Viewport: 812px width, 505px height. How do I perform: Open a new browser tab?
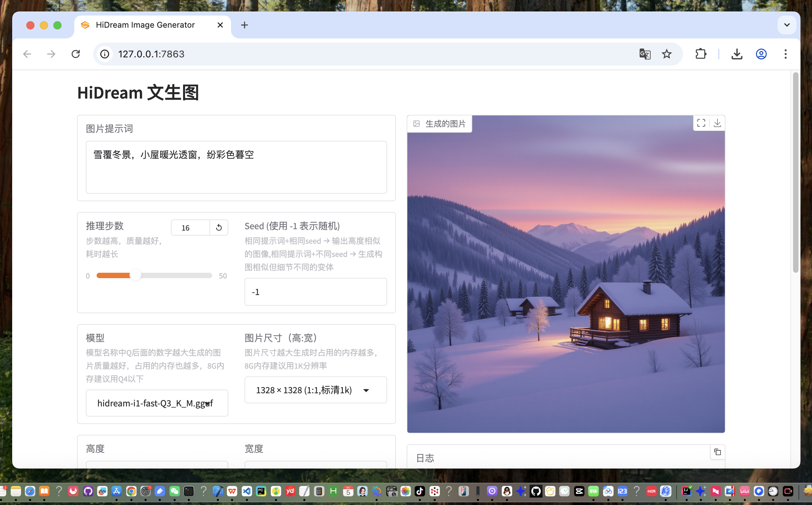tap(244, 25)
